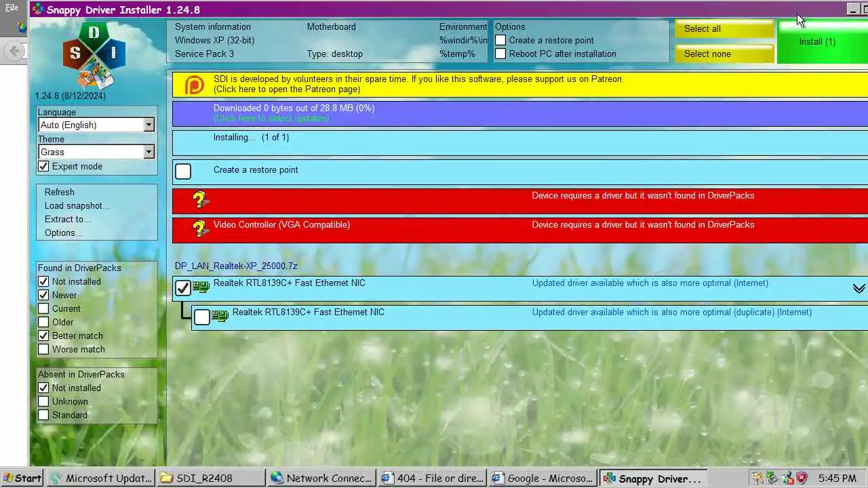Viewport: 868px width, 488px height.
Task: Click Load snapshot... in the side menu
Action: [x=77, y=205]
